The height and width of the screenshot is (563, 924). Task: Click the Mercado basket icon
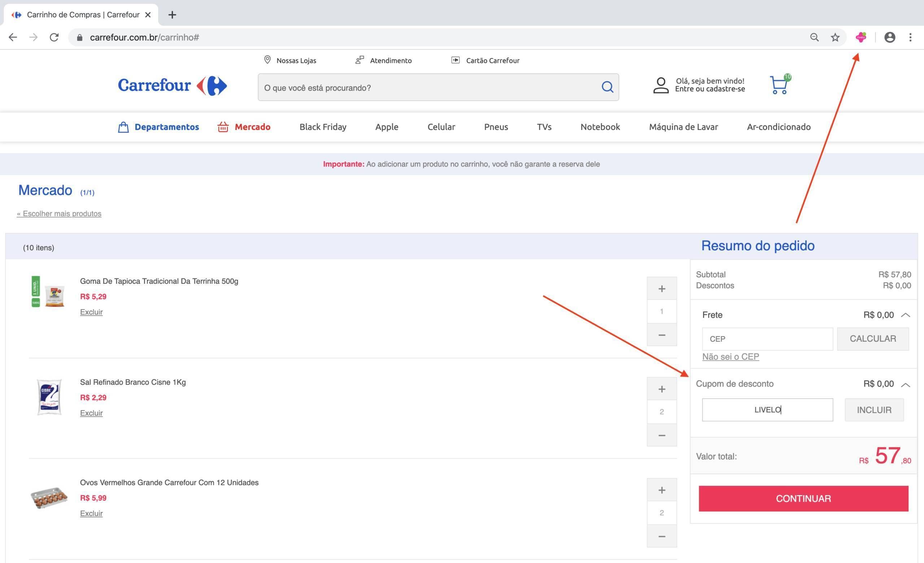[223, 127]
